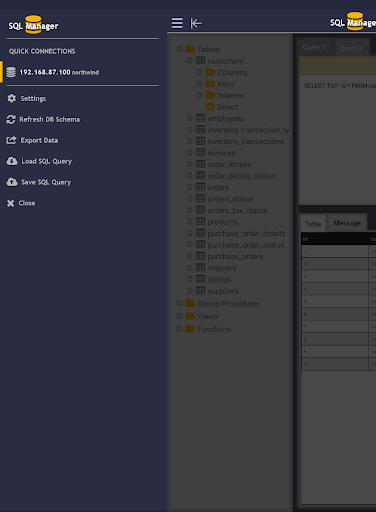376x512 pixels.
Task: Click inside the SELECT TOP 10 query editor
Action: pos(337,140)
